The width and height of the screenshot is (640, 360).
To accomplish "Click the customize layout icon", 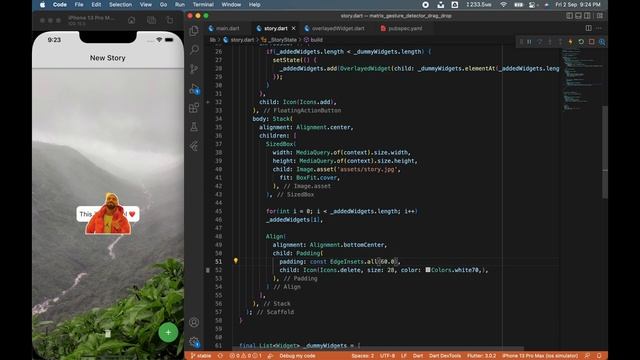I will 600,16.
